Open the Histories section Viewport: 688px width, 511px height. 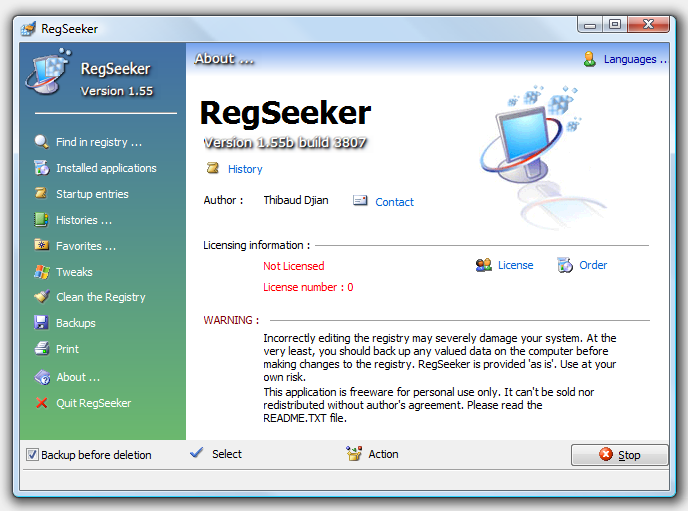tap(84, 220)
